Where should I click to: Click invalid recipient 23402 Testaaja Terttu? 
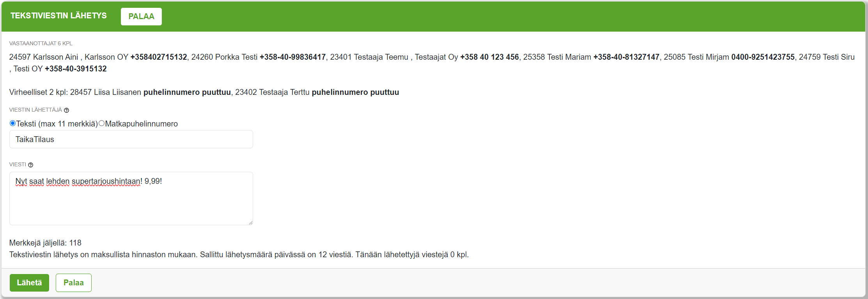point(273,92)
